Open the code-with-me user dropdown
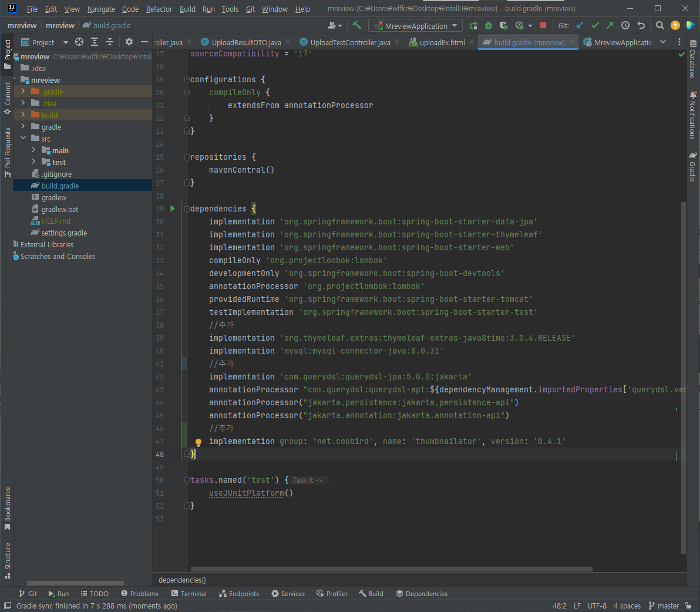700x612 pixels. [x=335, y=25]
